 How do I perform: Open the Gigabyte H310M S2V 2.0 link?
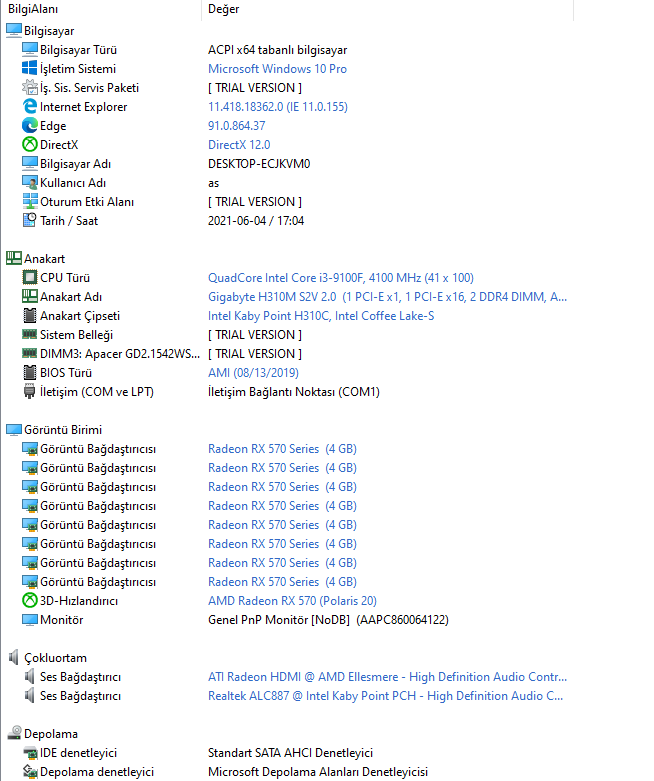click(388, 297)
